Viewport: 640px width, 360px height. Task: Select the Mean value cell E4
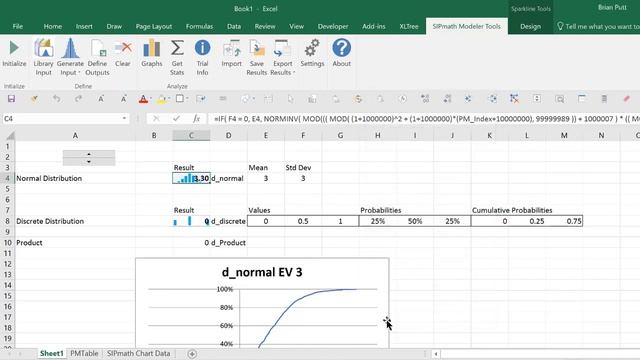coord(266,178)
